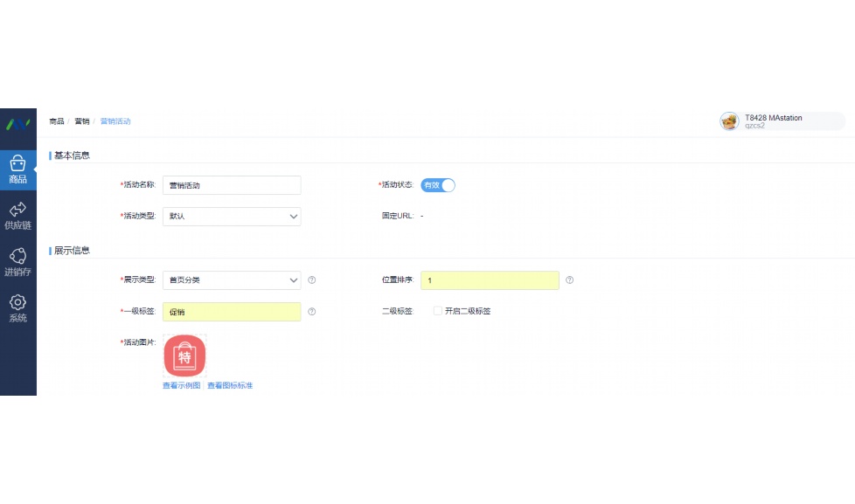855x504 pixels.
Task: Click the red 活动图片 thumbnail
Action: coord(184,356)
